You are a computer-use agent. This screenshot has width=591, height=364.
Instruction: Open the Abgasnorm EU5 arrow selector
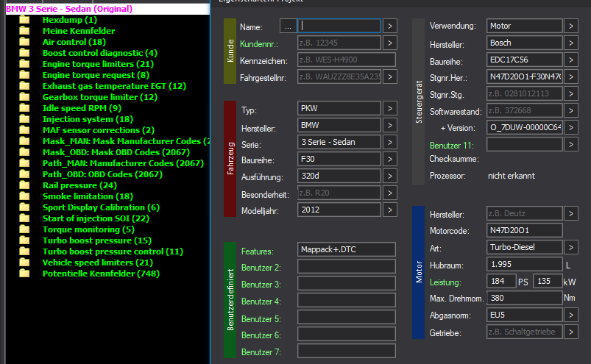coord(571,315)
